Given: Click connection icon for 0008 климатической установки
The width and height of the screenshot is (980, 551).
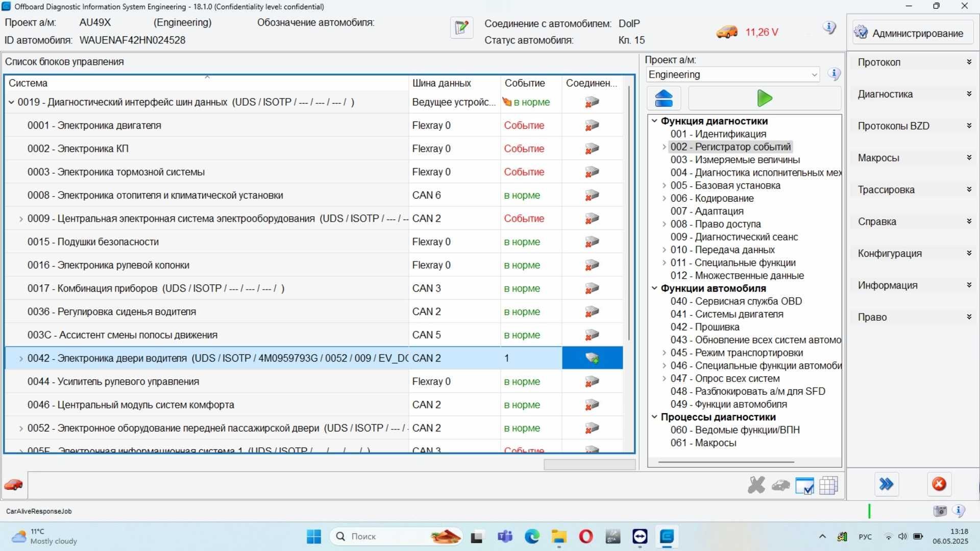Looking at the screenshot, I should tap(592, 196).
